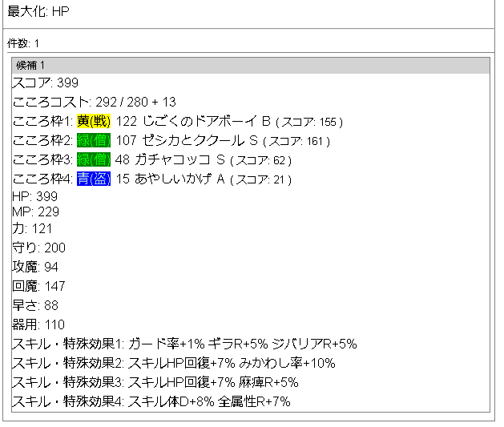
Task: Click the こころ枠3 label
Action: pyautogui.click(x=42, y=160)
